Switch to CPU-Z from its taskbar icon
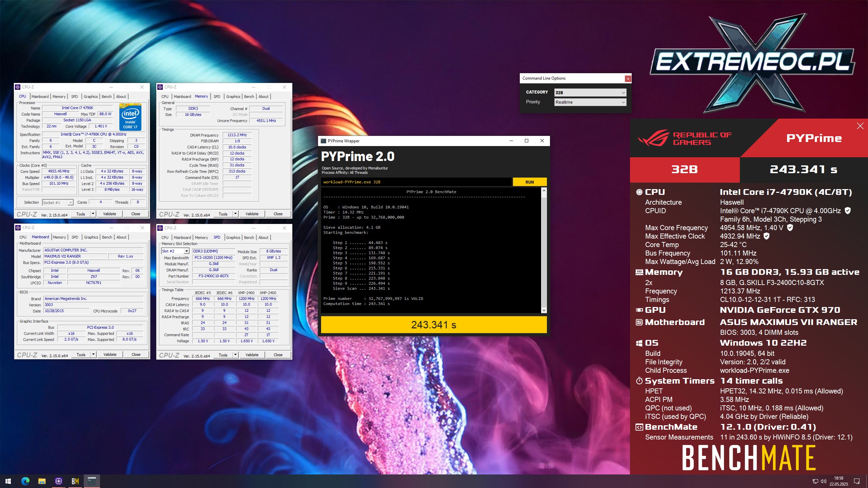Screen dimensions: 868x488 pyautogui.click(x=58, y=481)
